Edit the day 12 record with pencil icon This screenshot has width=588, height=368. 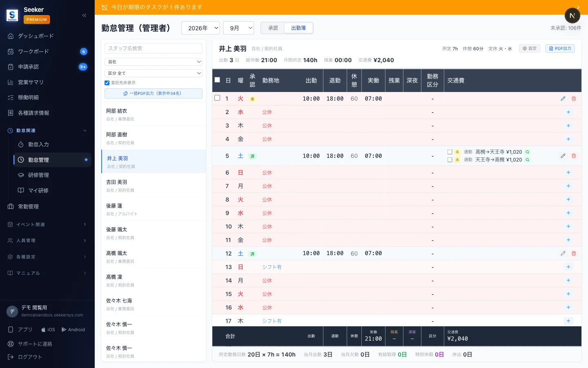[563, 254]
